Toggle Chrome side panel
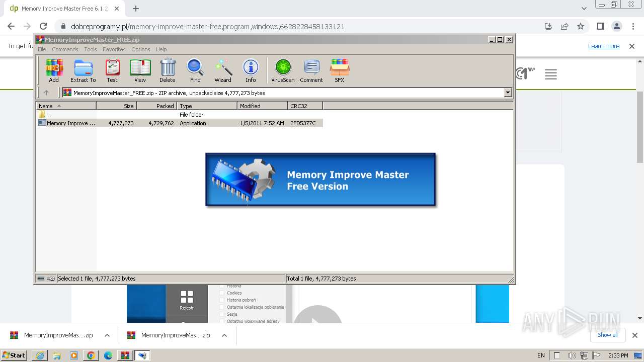 600,27
